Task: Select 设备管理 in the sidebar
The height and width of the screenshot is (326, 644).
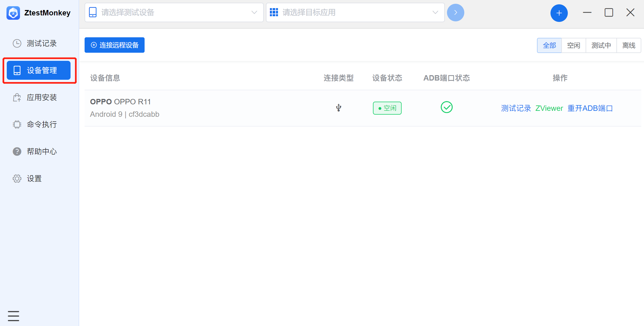Action: pyautogui.click(x=39, y=70)
